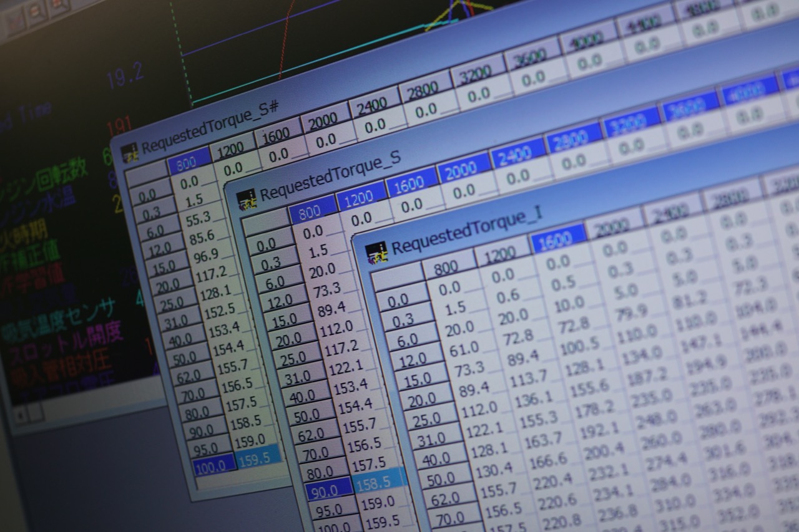The height and width of the screenshot is (532, 799).
Task: Select the 2800 column header in RequestedTorque_S#
Action: [423, 89]
